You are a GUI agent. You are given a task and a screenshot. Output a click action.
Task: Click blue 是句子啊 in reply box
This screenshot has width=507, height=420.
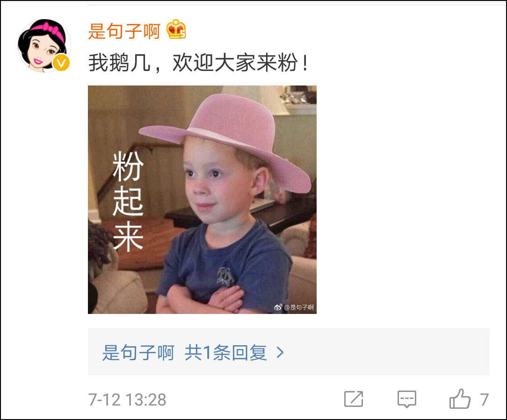click(x=138, y=352)
